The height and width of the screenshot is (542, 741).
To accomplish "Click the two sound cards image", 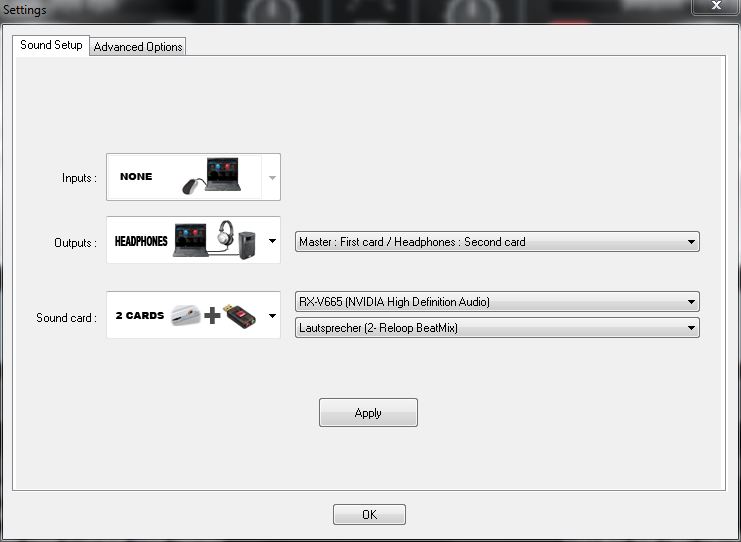I will pyautogui.click(x=214, y=315).
